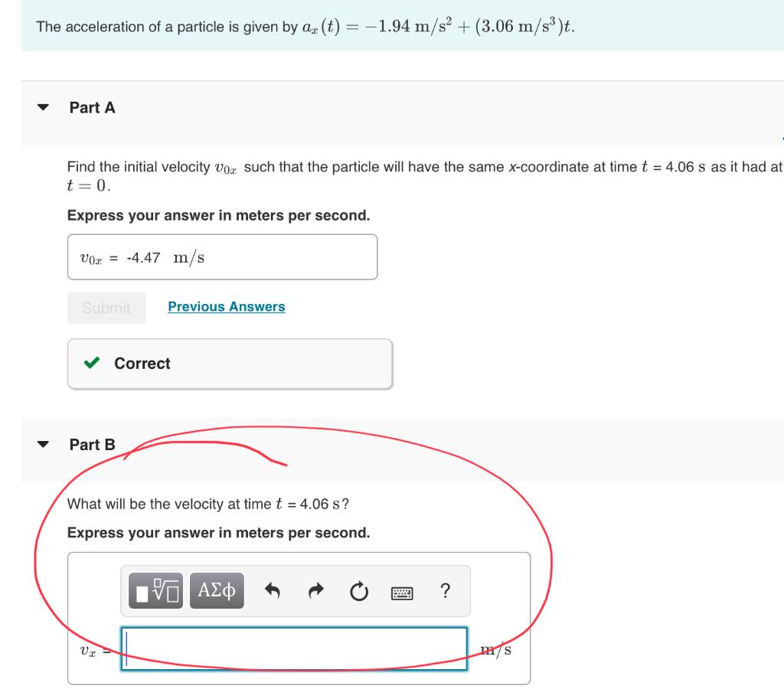Redo the equation edit
This screenshot has width=784, height=689.
point(315,590)
